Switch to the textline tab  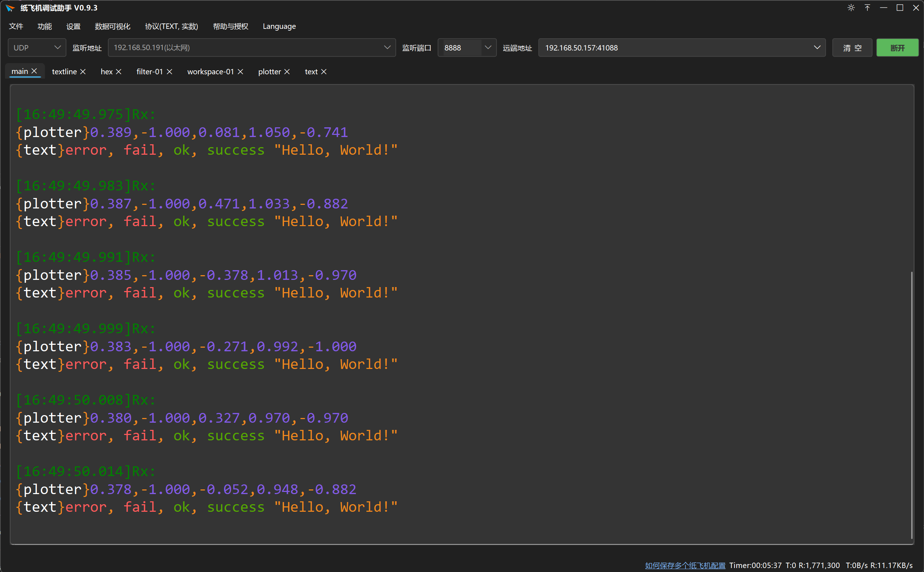click(x=64, y=71)
